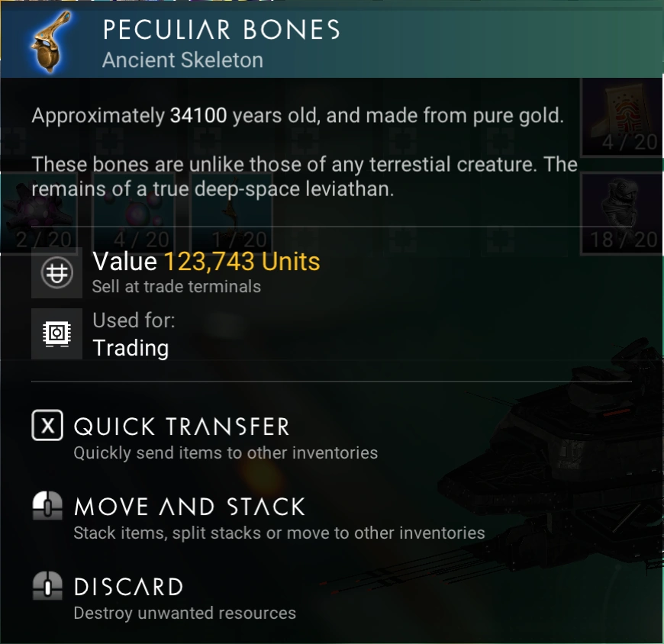Click Sell at trade terminals text
Image resolution: width=664 pixels, height=644 pixels.
click(x=176, y=287)
